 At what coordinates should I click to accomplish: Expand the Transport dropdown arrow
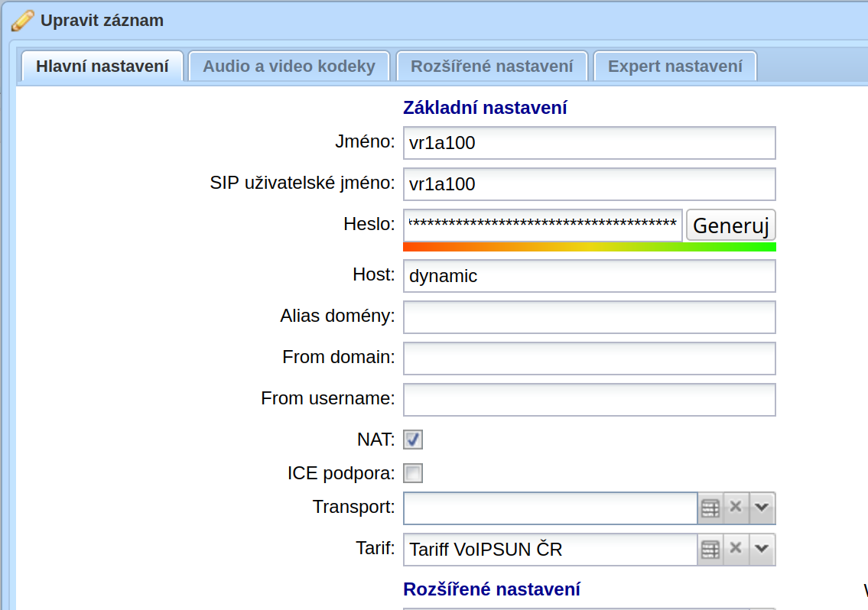[x=762, y=508]
